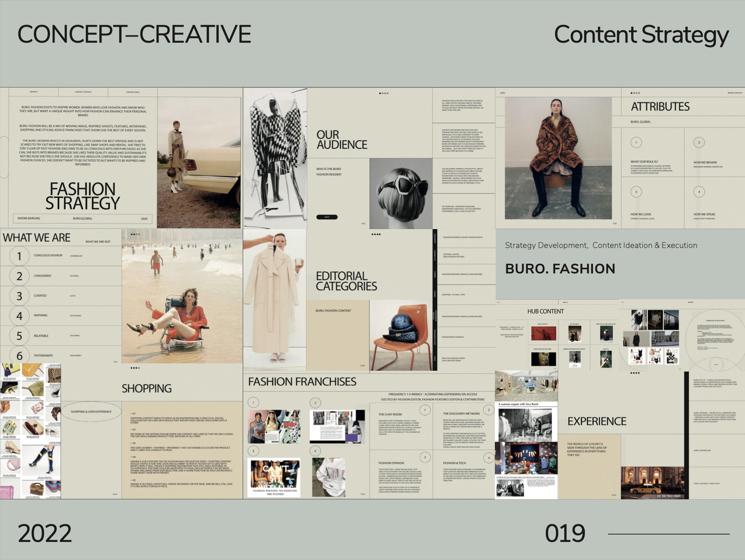Image resolution: width=745 pixels, height=560 pixels.
Task: Click the Content Strategy title
Action: [642, 35]
